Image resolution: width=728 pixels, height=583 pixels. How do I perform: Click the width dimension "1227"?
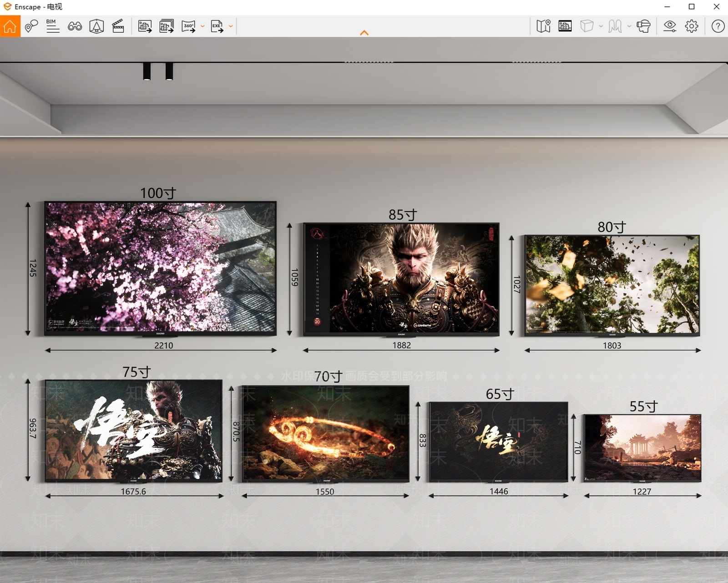[x=642, y=492]
